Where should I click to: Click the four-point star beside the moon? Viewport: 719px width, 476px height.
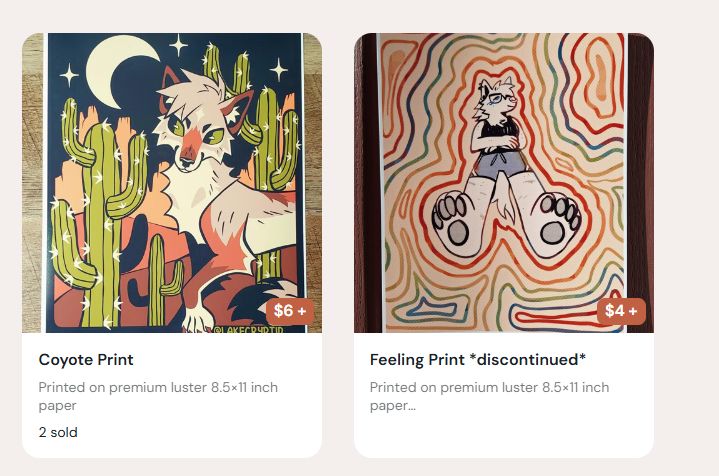point(178,45)
